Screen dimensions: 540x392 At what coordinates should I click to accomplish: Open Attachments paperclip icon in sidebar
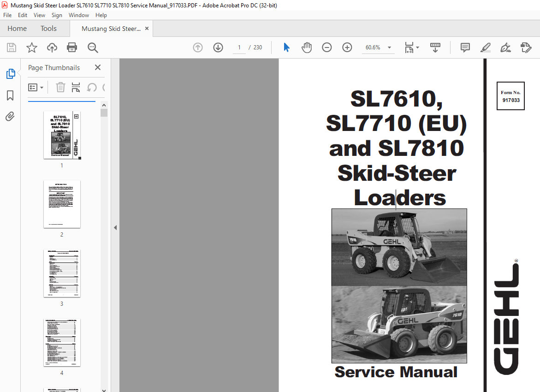10,116
